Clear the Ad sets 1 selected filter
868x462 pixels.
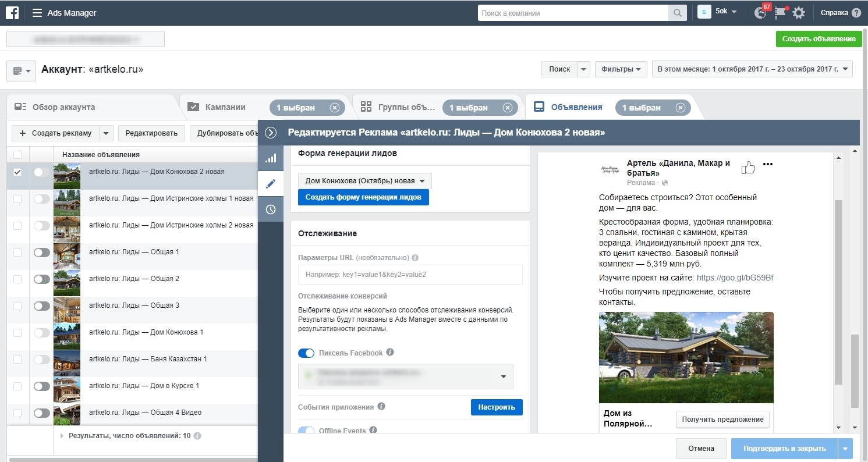pyautogui.click(x=507, y=108)
